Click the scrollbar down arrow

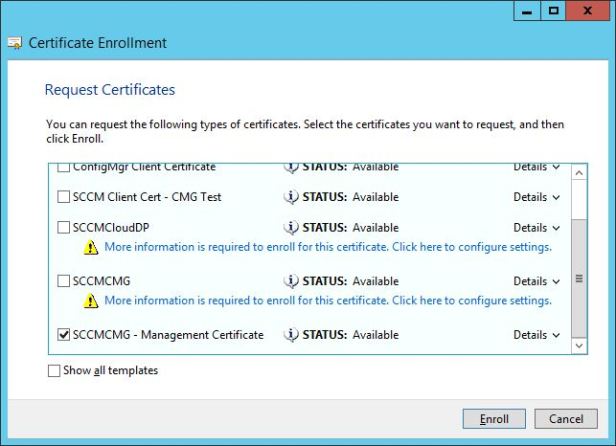(x=579, y=346)
